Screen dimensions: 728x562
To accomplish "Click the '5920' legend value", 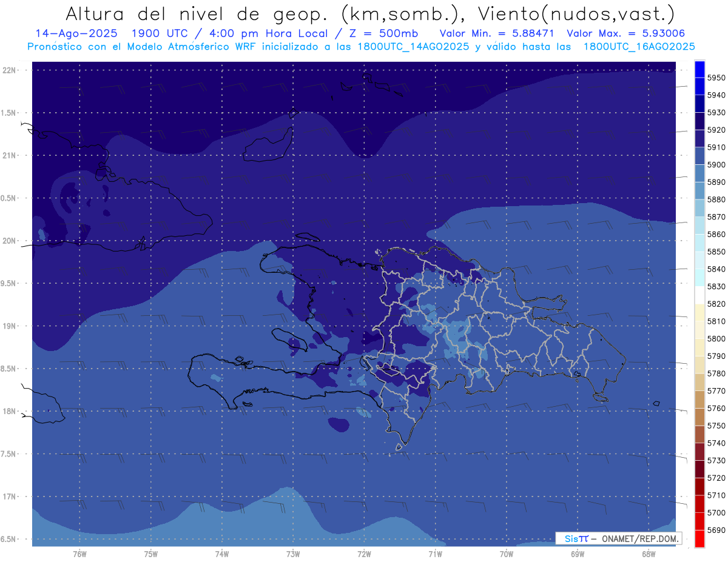I will 716,130.
